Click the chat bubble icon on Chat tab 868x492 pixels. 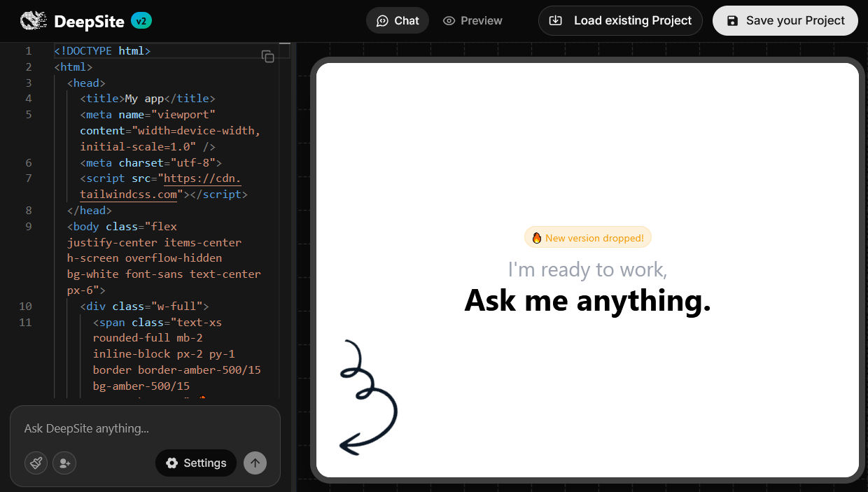click(x=382, y=21)
